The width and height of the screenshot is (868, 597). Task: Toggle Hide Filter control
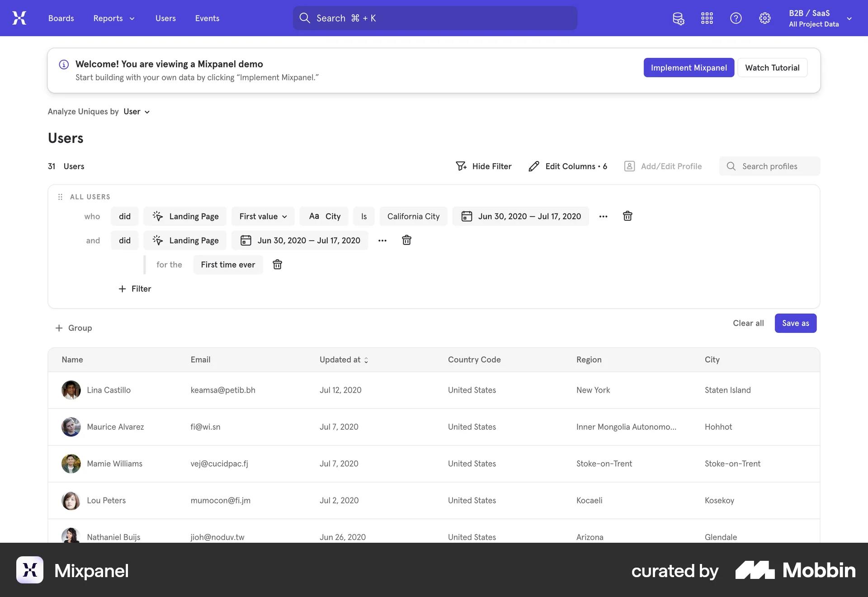tap(484, 166)
